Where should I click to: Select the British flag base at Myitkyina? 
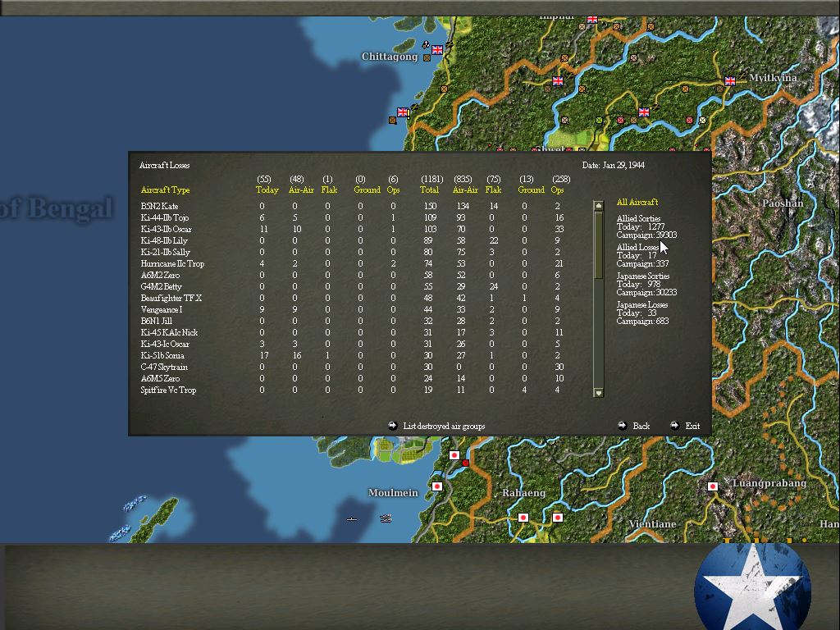coord(730,81)
